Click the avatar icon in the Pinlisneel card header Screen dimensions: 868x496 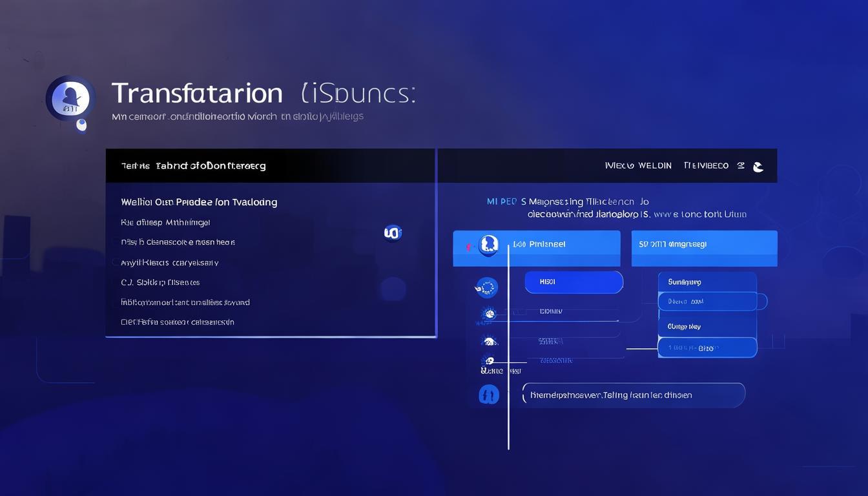point(488,245)
